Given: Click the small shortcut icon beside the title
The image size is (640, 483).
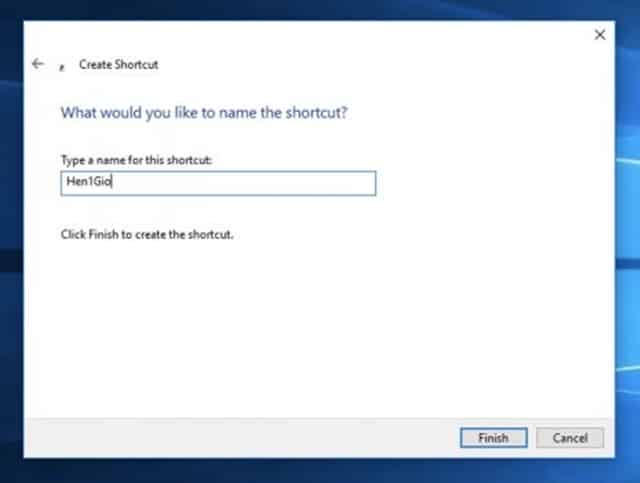Looking at the screenshot, I should [x=62, y=66].
